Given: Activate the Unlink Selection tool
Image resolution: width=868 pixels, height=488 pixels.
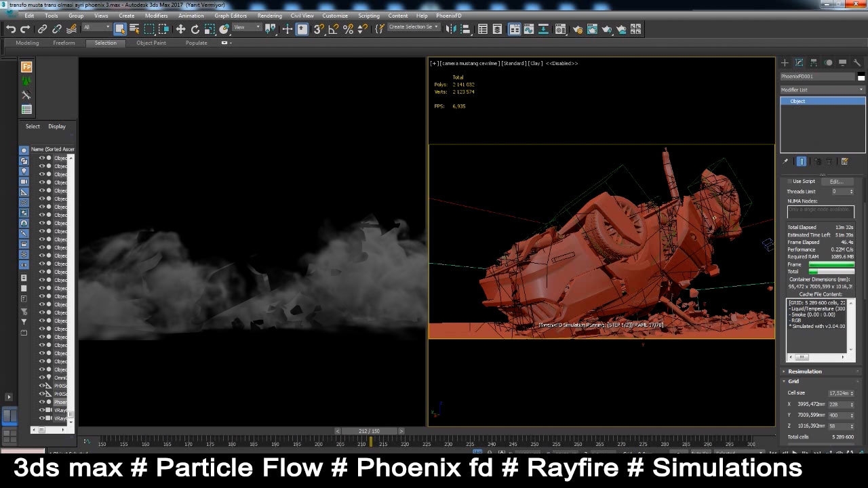Looking at the screenshot, I should pos(57,29).
